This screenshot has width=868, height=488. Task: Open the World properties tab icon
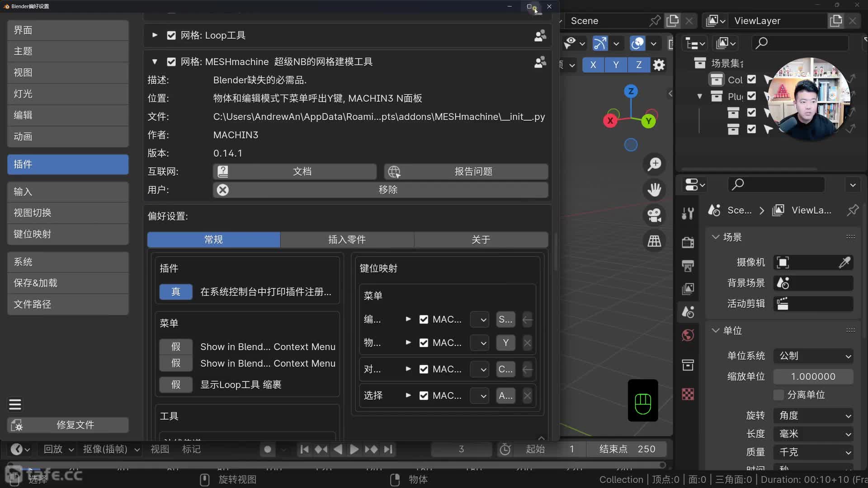688,335
